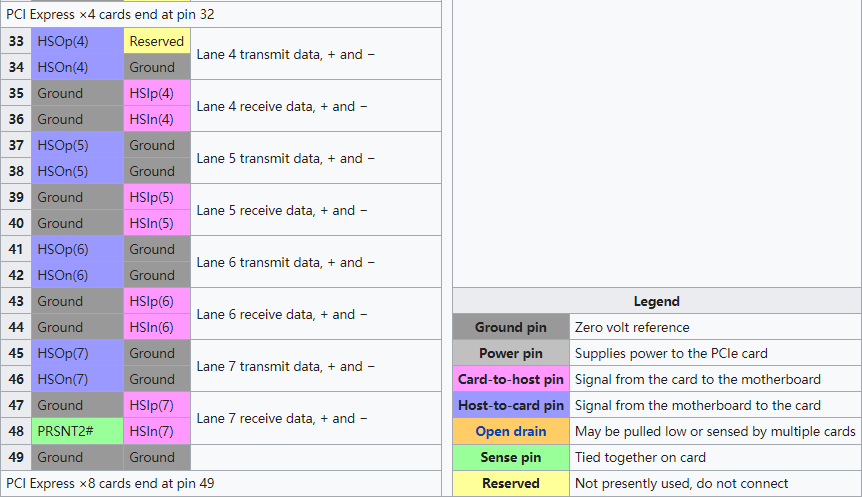Click pin number 37 row header

pyautogui.click(x=16, y=145)
